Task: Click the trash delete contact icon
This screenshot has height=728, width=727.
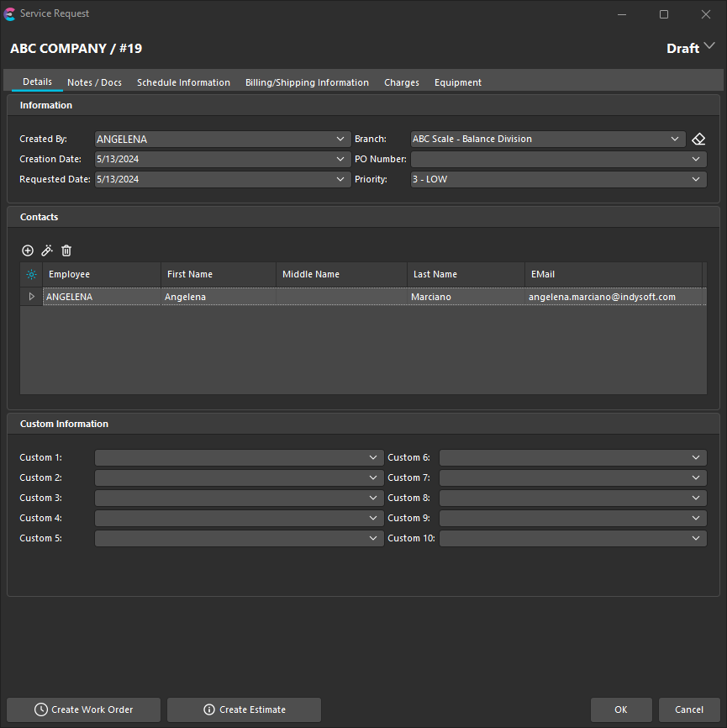Action: tap(66, 251)
